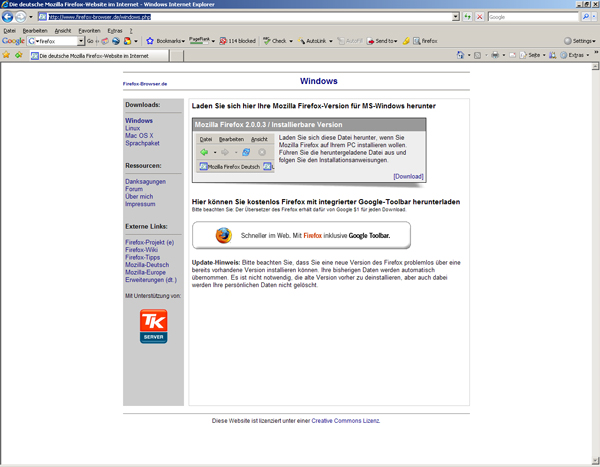This screenshot has height=467, width=600.
Task: Click the Forward navigation arrow
Action: 20,17
